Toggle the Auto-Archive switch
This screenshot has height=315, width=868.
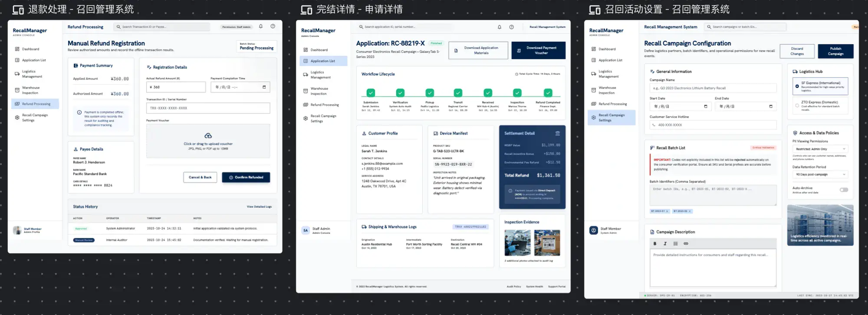pyautogui.click(x=844, y=190)
